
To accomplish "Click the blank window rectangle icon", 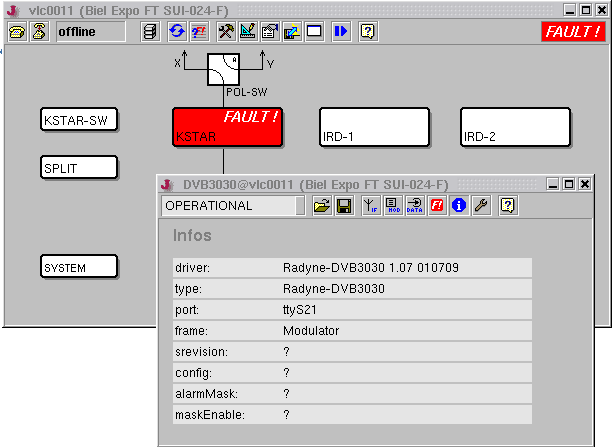I will click(x=314, y=31).
